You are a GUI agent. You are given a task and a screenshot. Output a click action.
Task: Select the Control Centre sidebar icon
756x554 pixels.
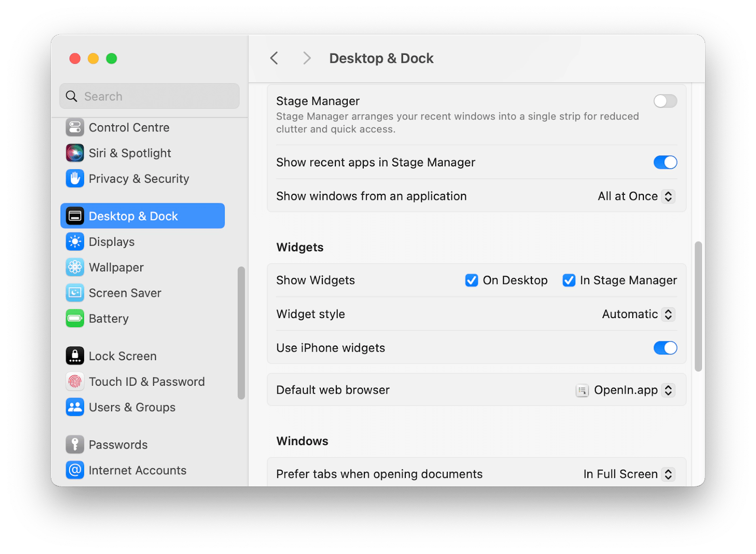coord(75,127)
